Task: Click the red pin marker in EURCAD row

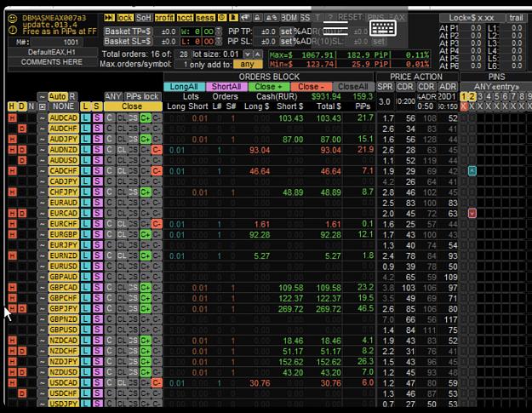Action: 472,213
